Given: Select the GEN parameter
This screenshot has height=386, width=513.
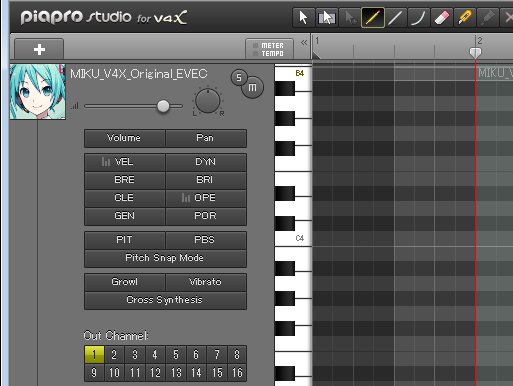Looking at the screenshot, I should pyautogui.click(x=125, y=216).
